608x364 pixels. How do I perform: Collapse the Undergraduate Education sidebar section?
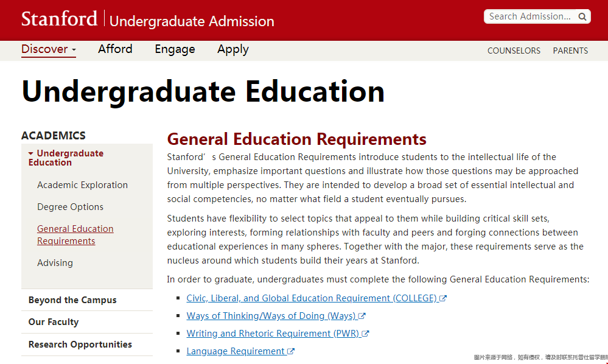66,158
